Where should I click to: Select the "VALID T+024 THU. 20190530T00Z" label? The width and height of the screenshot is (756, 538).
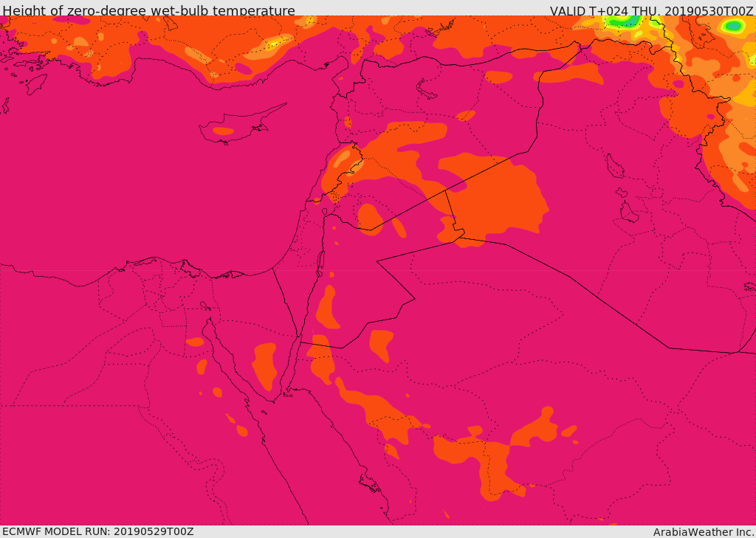[653, 10]
